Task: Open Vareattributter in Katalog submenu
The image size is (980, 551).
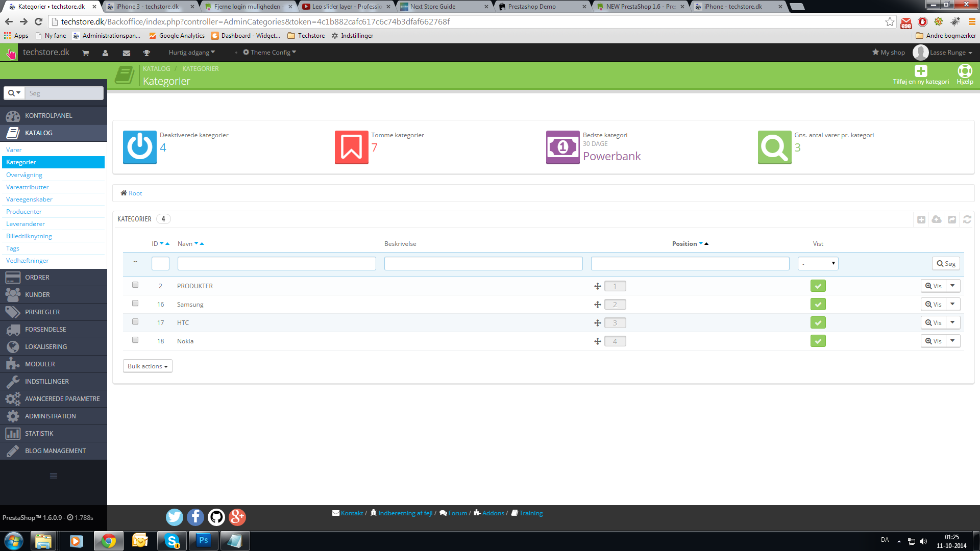Action: [x=28, y=187]
